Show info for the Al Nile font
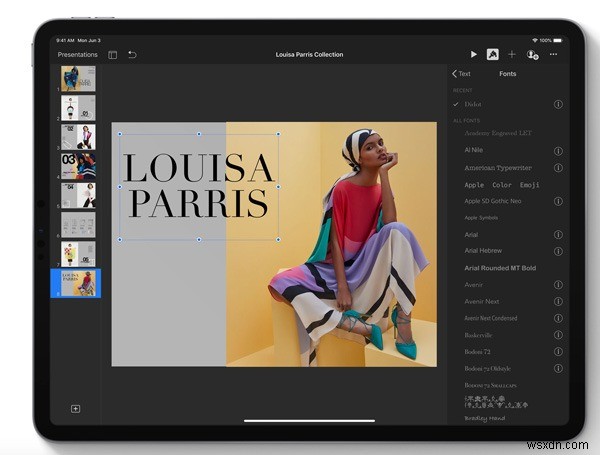 tap(558, 151)
